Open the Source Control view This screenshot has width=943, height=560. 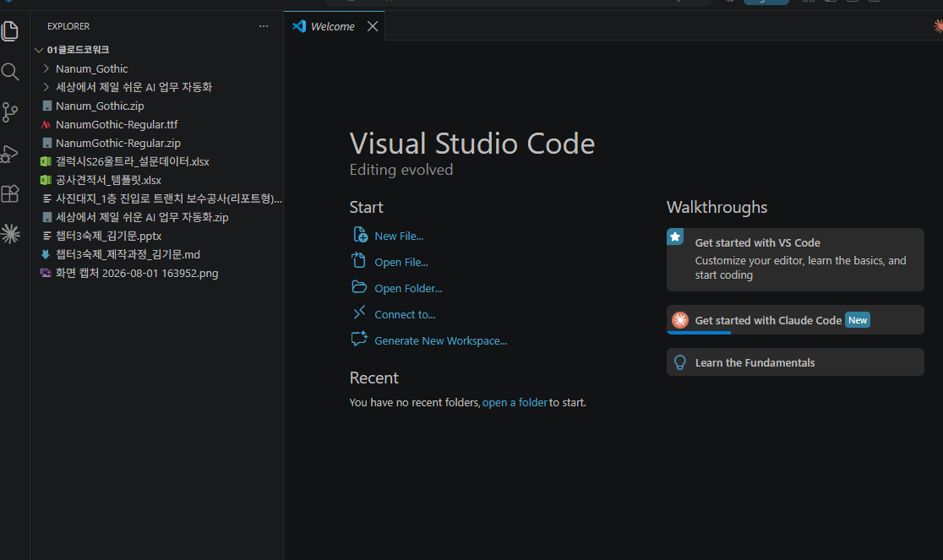10,112
